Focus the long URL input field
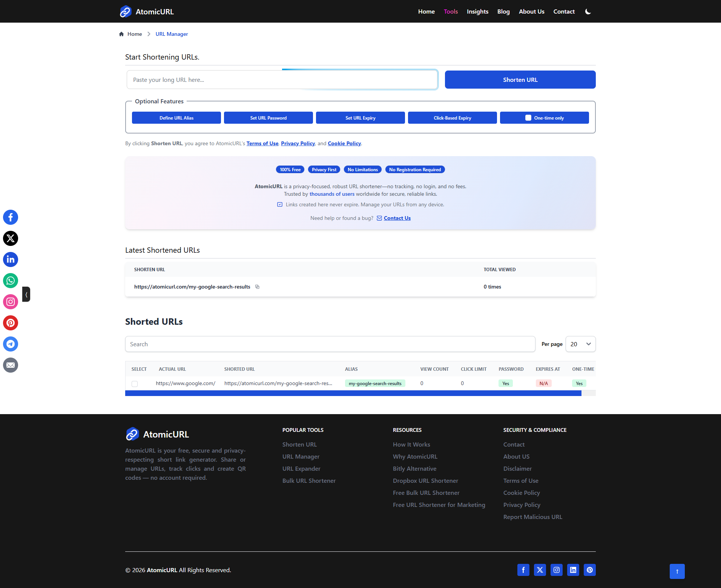The height and width of the screenshot is (588, 721). (x=282, y=80)
